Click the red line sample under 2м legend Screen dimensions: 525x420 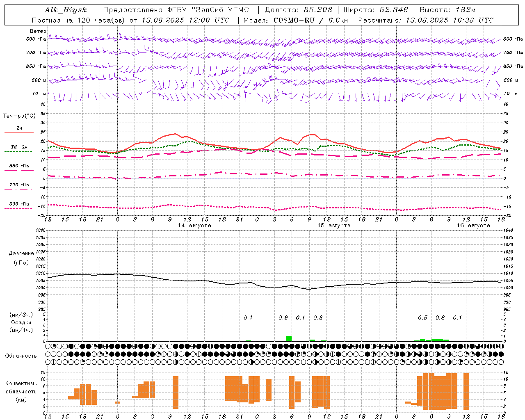[19, 133]
